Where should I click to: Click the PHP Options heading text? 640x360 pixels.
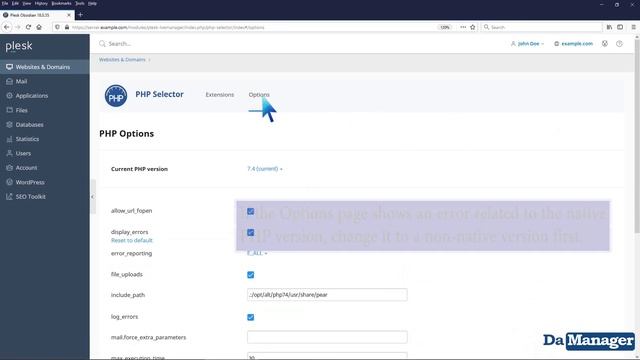pyautogui.click(x=127, y=133)
